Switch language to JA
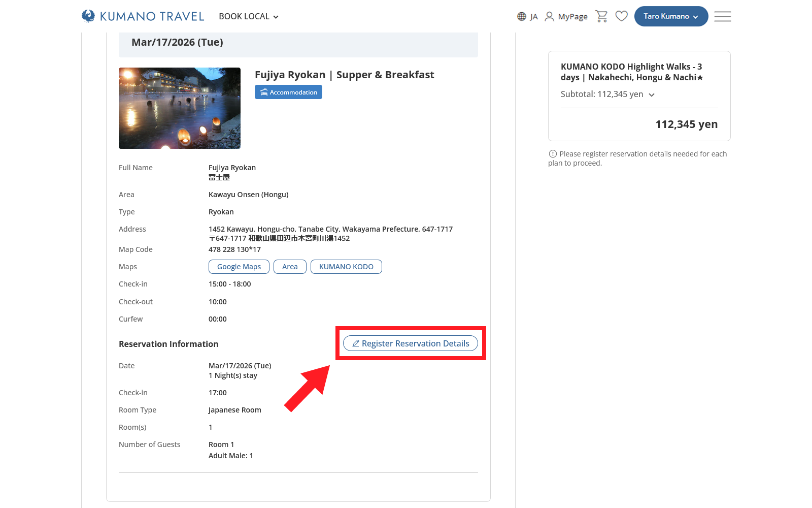 [x=533, y=17]
